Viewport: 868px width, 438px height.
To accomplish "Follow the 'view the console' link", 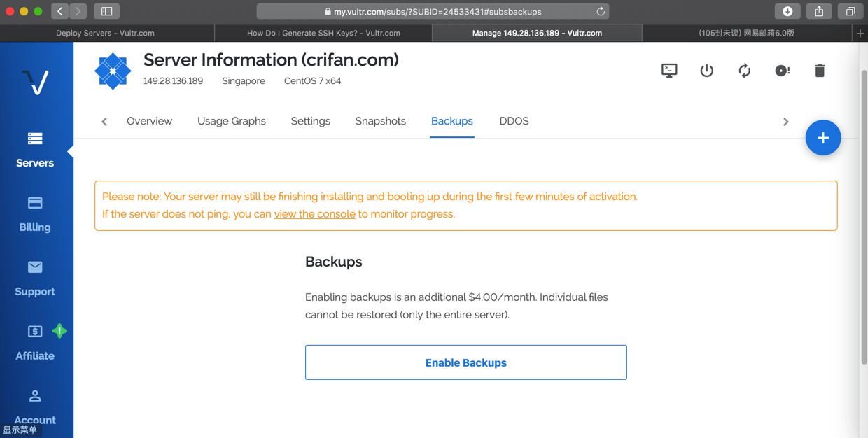I will tap(315, 214).
